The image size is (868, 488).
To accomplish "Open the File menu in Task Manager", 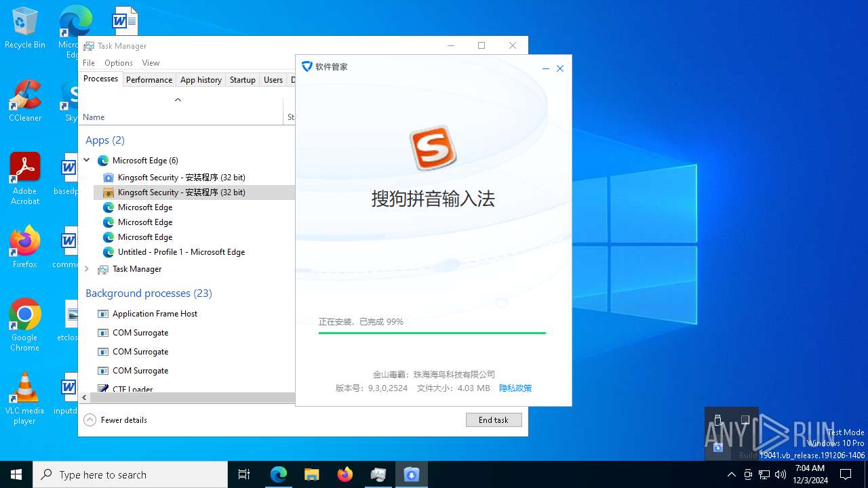I will (89, 63).
